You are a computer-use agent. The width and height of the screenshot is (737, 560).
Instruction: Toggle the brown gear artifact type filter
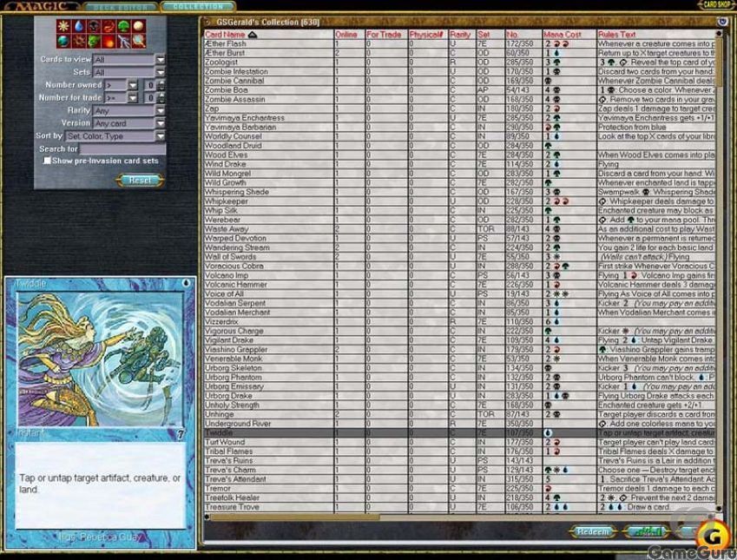coord(78,42)
